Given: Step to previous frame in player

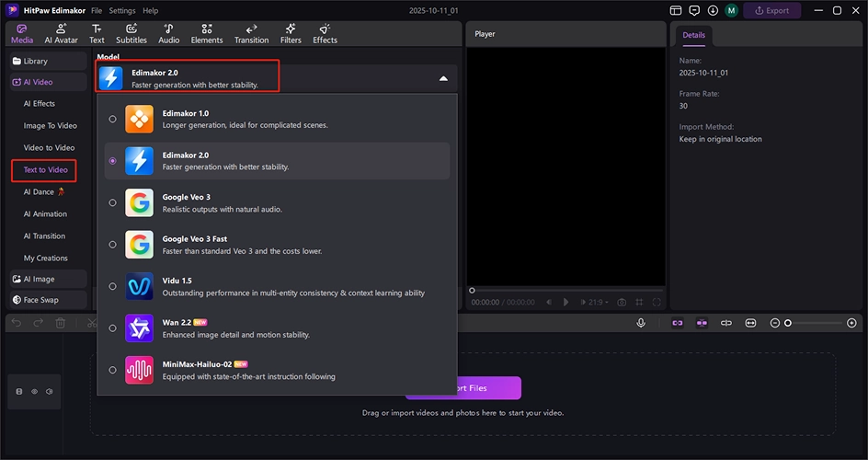Looking at the screenshot, I should click(549, 303).
